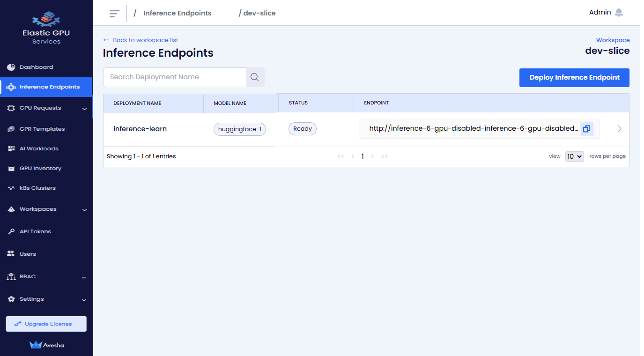Viewport: 644px width, 356px height.
Task: Click the Deploy Inference Endpoint button
Action: tap(574, 78)
